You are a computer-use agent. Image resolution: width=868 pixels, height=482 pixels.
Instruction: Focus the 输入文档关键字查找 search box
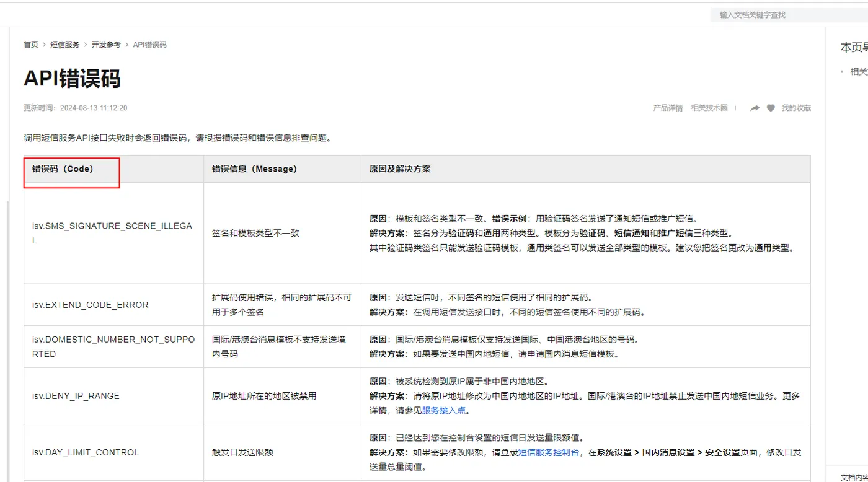click(x=789, y=15)
